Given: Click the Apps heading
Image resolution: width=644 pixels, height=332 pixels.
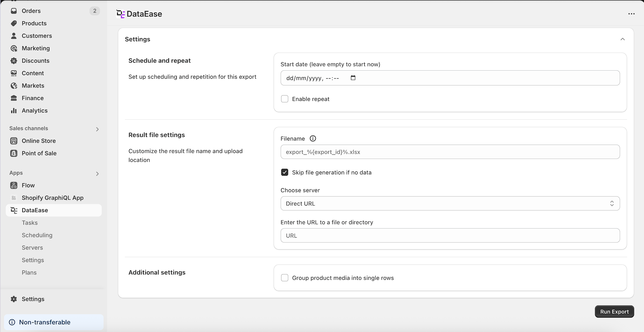Looking at the screenshot, I should click(x=16, y=173).
